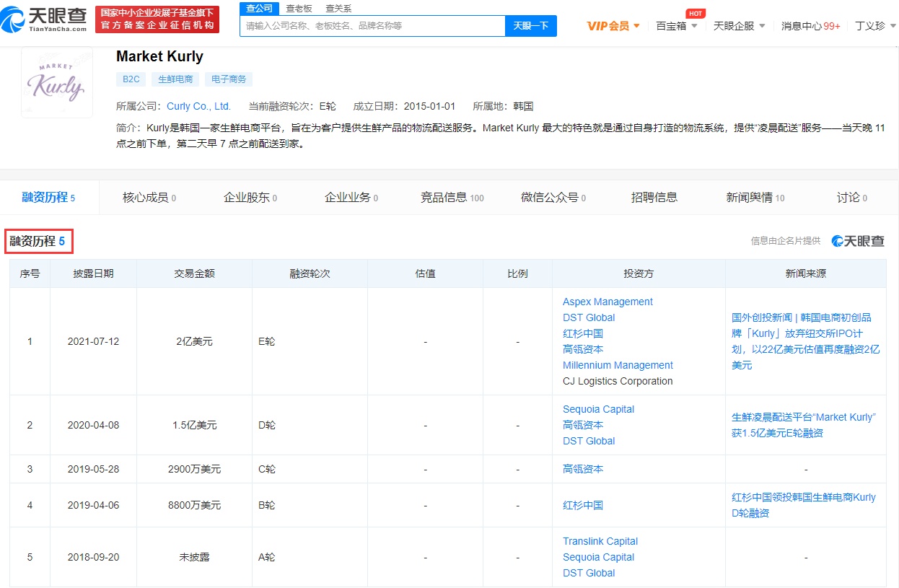Click the 交易金额 column header
The height and width of the screenshot is (588, 899).
click(x=195, y=273)
